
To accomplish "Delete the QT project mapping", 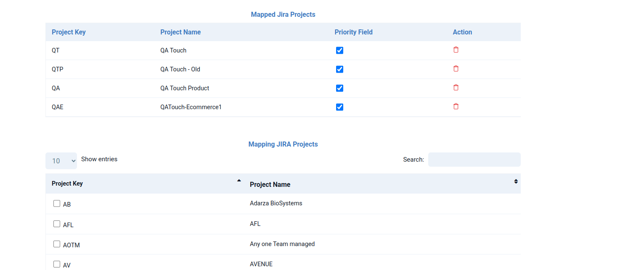I will (456, 50).
